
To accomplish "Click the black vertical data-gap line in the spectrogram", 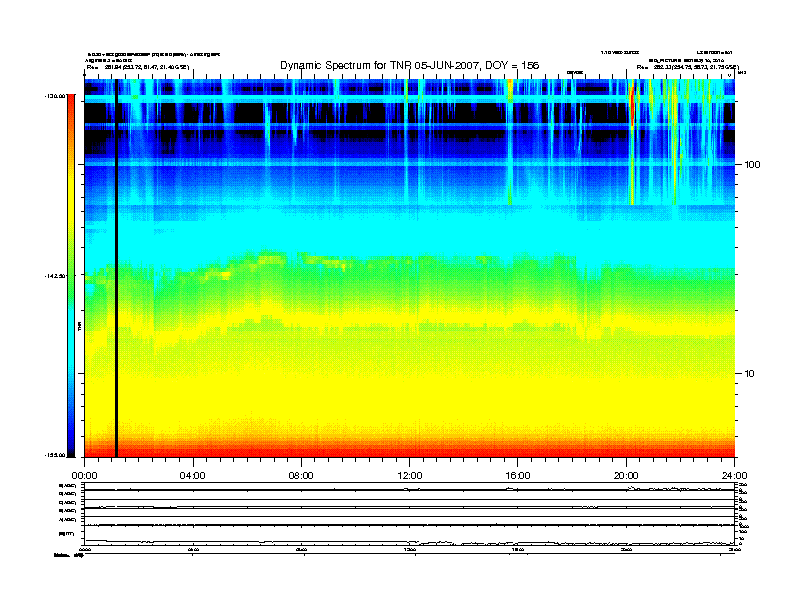I will point(116,268).
